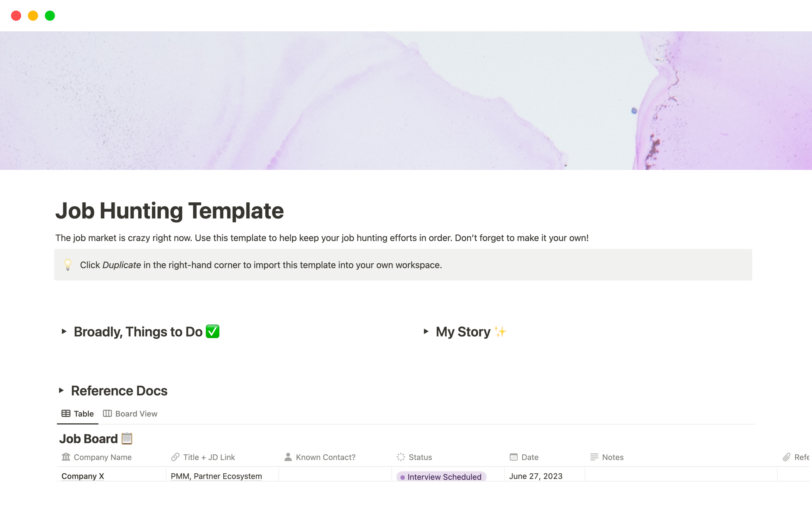The image size is (812, 508).
Task: Expand the Broadly, Things to Do toggle
Action: 64,331
